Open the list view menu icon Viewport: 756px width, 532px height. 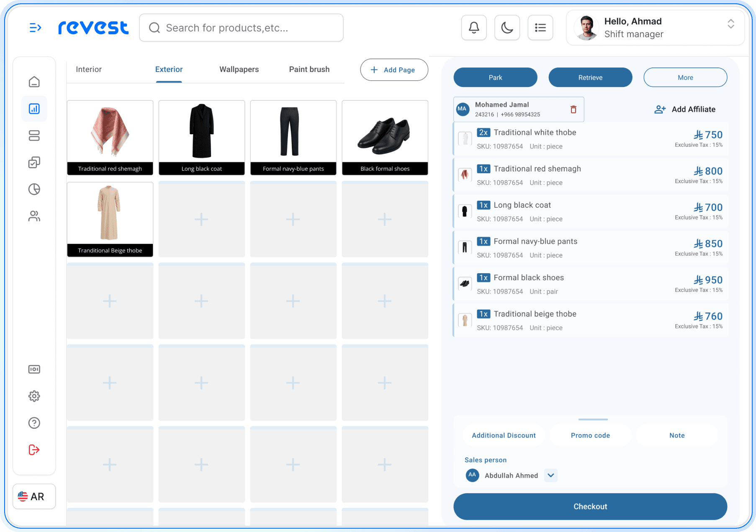click(540, 28)
